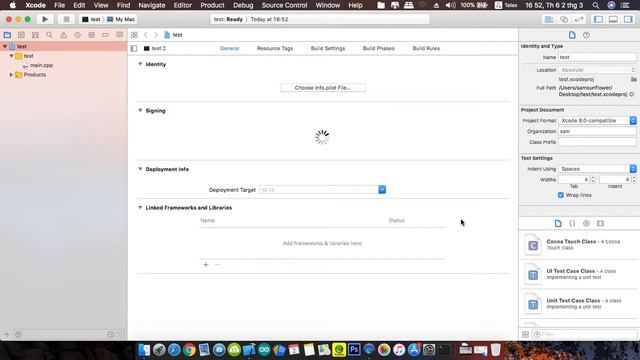
Task: Expand the Products folder
Action: click(x=11, y=75)
